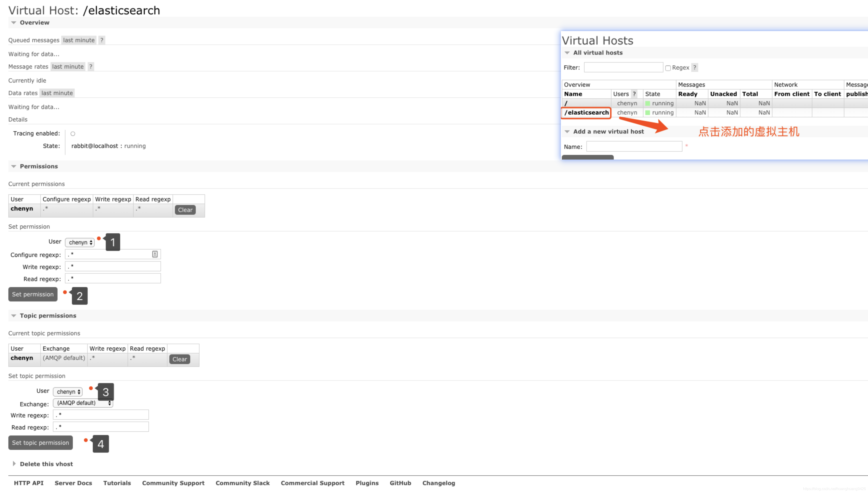Click Clear in topic permissions table
This screenshot has height=493, width=868.
(x=180, y=359)
